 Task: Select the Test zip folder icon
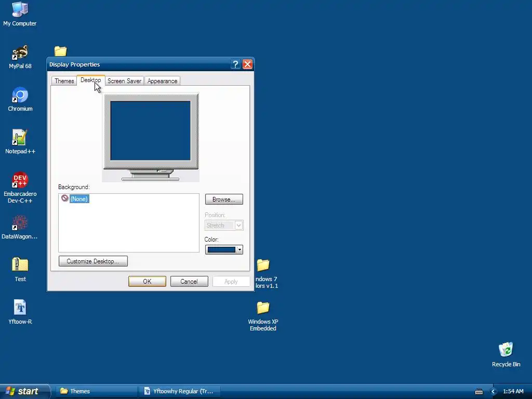pos(20,265)
